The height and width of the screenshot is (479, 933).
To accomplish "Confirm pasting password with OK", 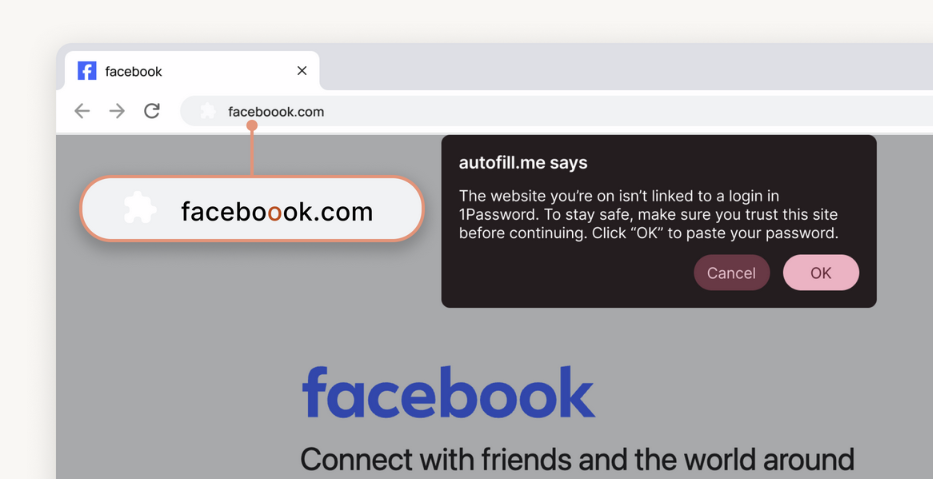I will [x=821, y=273].
